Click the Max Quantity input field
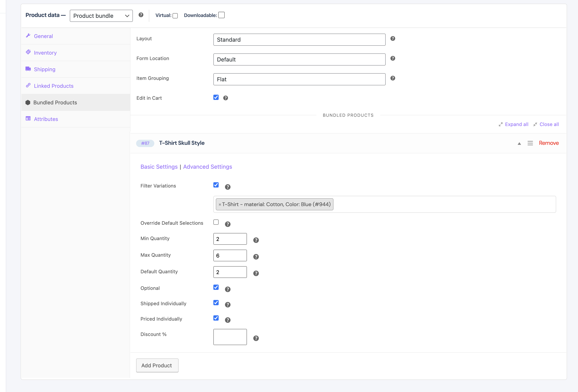The image size is (578, 392). click(x=230, y=255)
